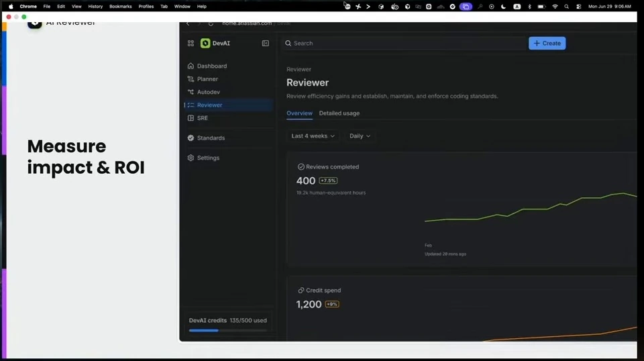Image resolution: width=644 pixels, height=361 pixels.
Task: Collapse the sidebar with the panel icon
Action: [x=266, y=43]
